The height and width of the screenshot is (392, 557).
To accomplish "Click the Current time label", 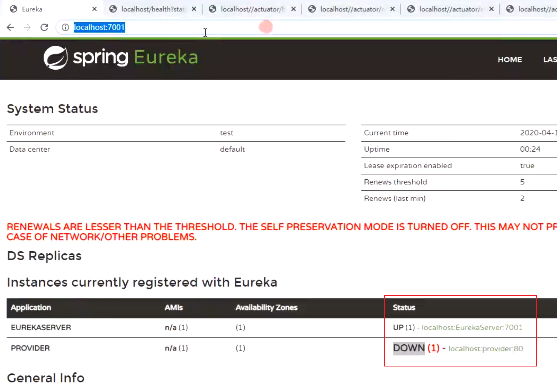I will click(x=386, y=133).
